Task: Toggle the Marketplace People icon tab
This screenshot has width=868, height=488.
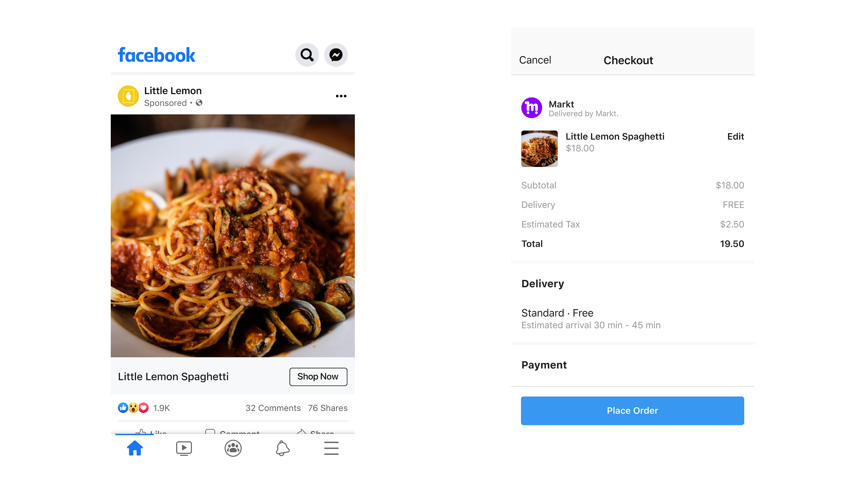Action: 233,448
